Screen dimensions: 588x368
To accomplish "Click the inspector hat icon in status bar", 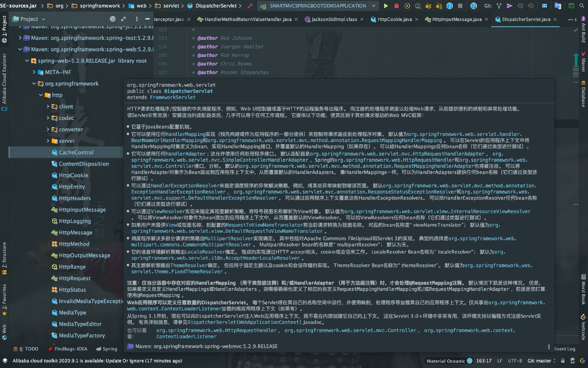I will coord(573,361).
